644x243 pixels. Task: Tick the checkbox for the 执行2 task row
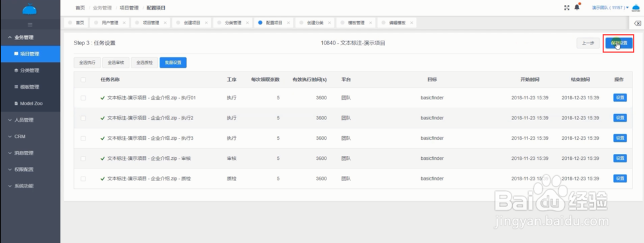pyautogui.click(x=83, y=118)
